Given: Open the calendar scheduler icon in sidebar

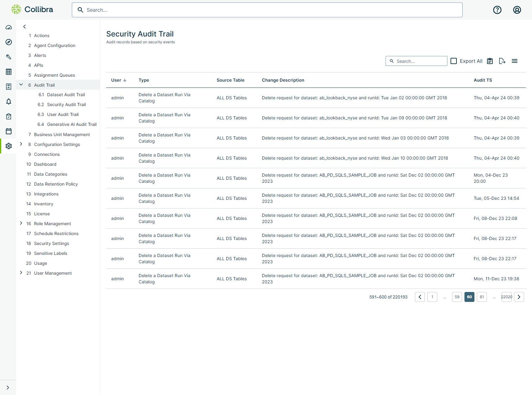Looking at the screenshot, I should coord(9,131).
